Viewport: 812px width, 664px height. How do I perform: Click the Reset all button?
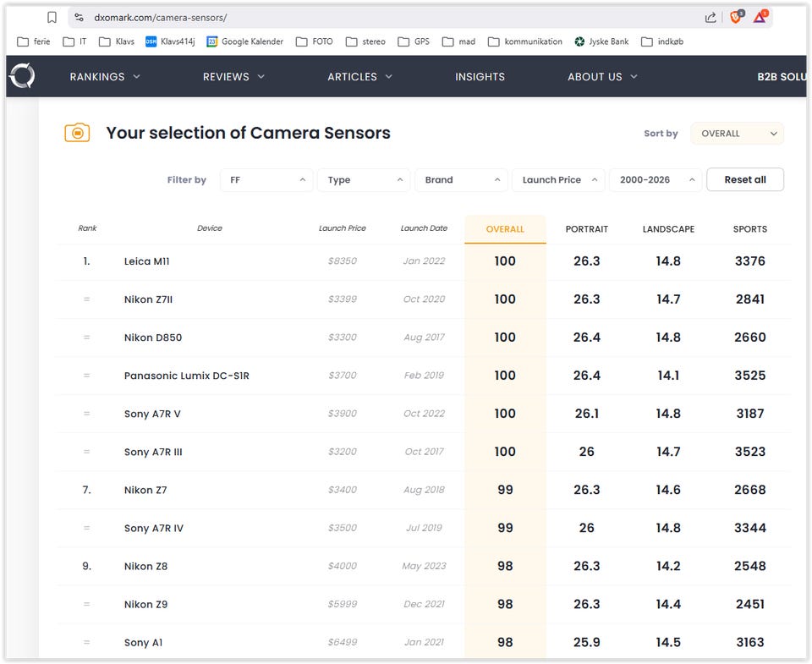(744, 180)
